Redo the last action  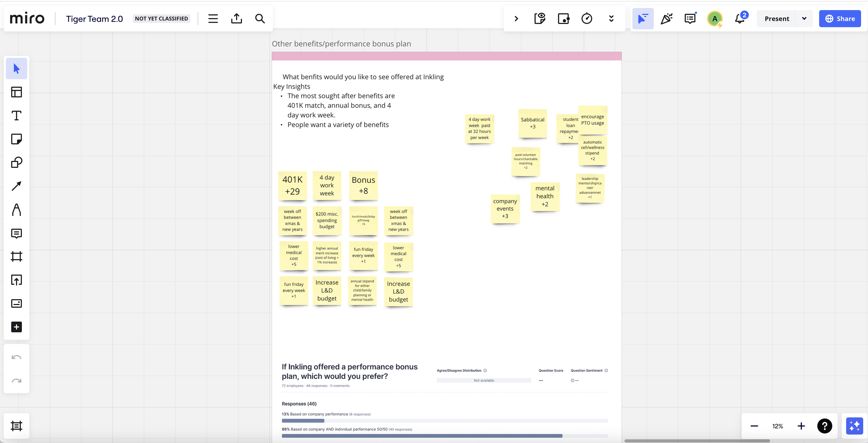click(x=16, y=381)
